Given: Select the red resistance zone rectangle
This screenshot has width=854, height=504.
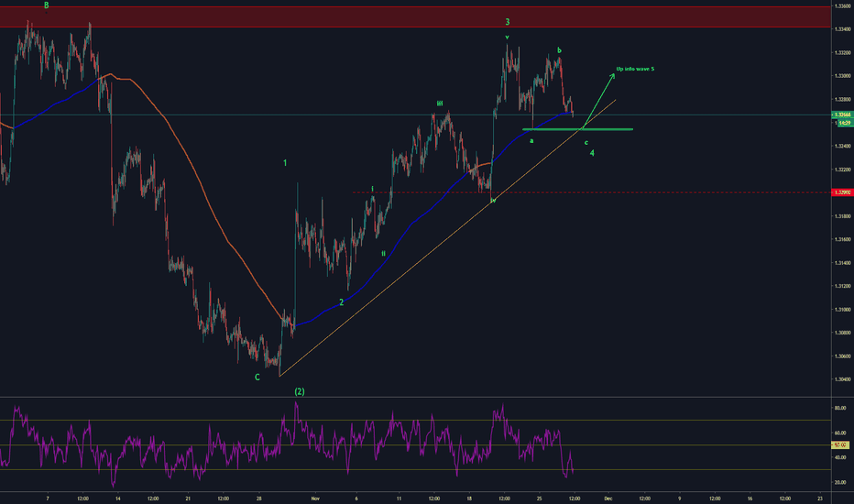Looking at the screenshot, I should point(412,16).
